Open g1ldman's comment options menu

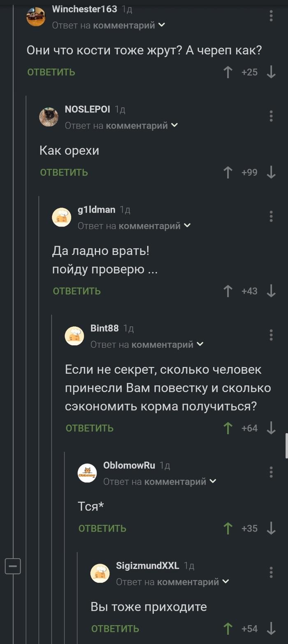(271, 216)
